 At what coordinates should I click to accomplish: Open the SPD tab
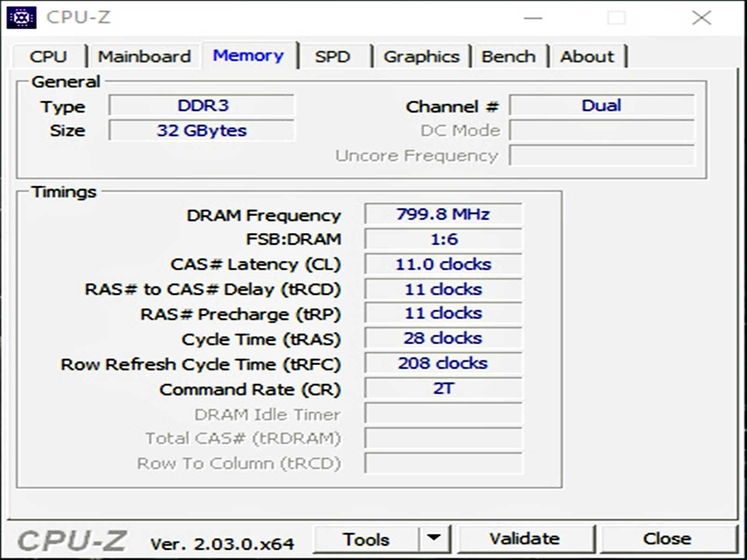[332, 56]
